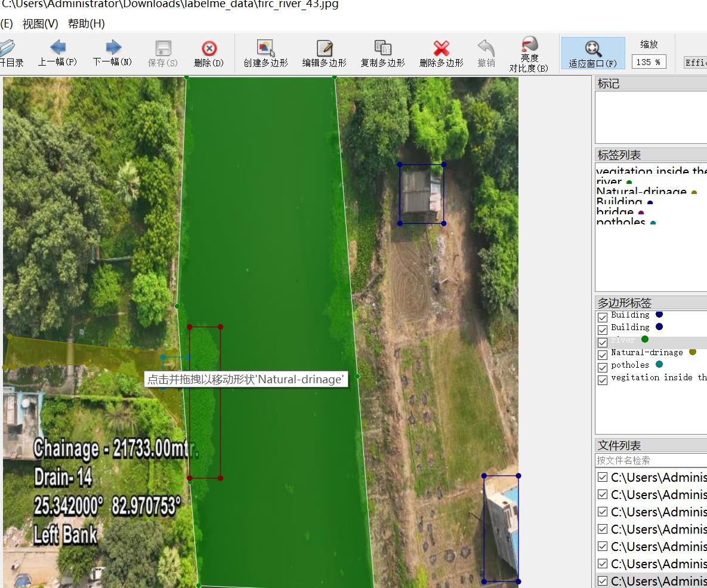
Task: Click the undo (撤销) toolbar icon
Action: [x=486, y=54]
